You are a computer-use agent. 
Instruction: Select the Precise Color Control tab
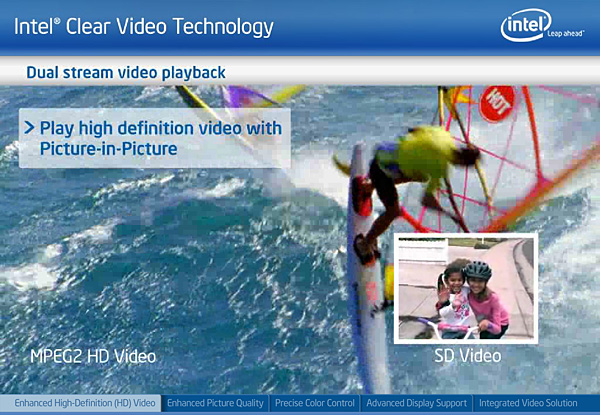pyautogui.click(x=315, y=403)
